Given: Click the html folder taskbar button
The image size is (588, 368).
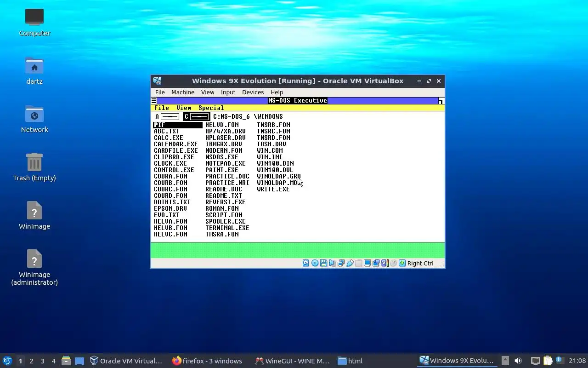Looking at the screenshot, I should tap(351, 361).
